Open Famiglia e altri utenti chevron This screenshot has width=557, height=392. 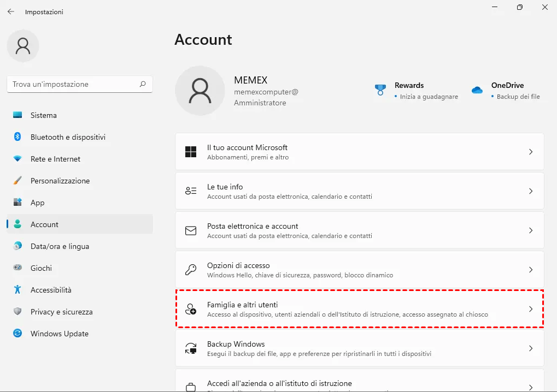click(530, 309)
